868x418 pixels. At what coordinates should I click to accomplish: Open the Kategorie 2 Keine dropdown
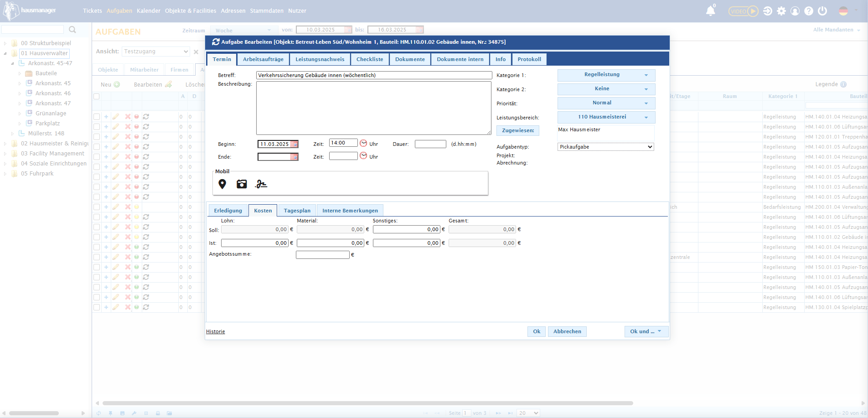606,89
